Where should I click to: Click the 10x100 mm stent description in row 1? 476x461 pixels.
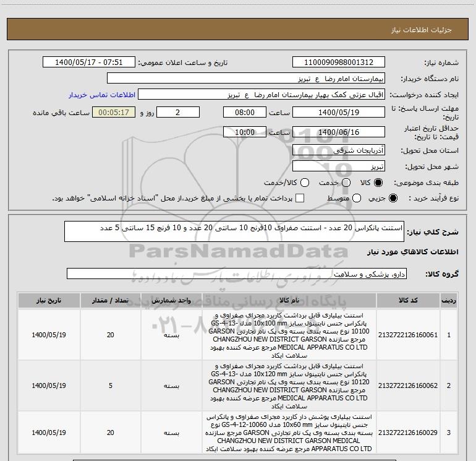tap(289, 335)
